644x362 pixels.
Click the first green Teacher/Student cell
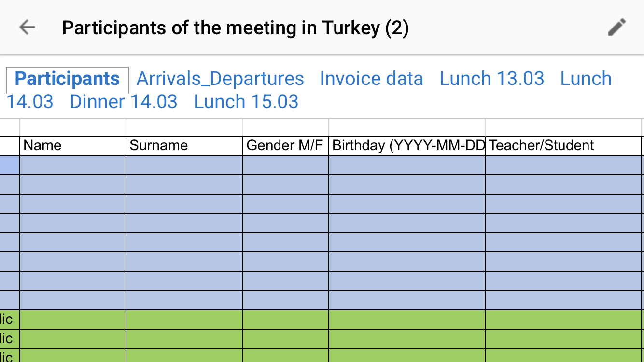tap(563, 320)
